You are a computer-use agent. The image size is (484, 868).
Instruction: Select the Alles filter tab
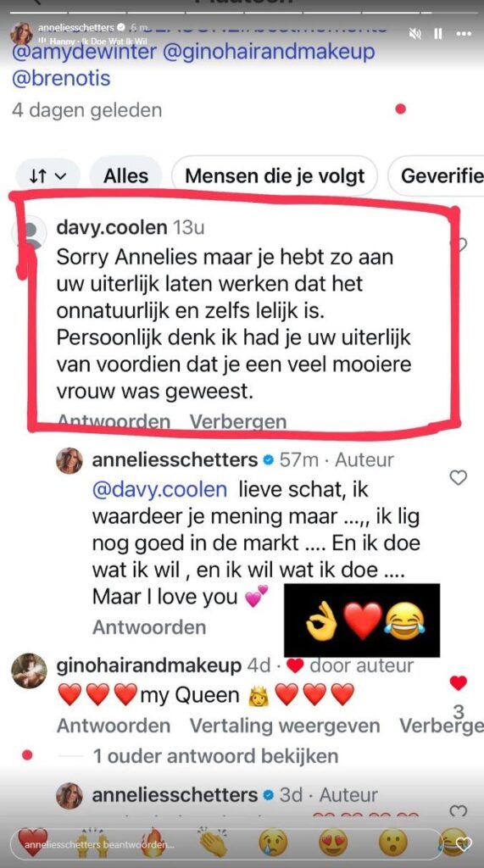(125, 176)
